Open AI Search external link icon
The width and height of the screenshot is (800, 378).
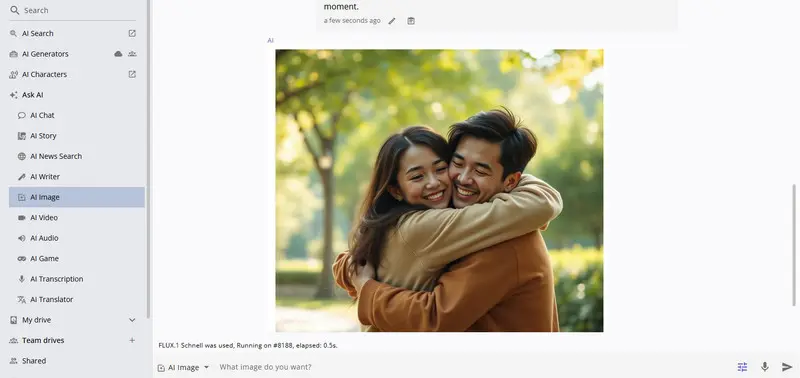click(132, 33)
